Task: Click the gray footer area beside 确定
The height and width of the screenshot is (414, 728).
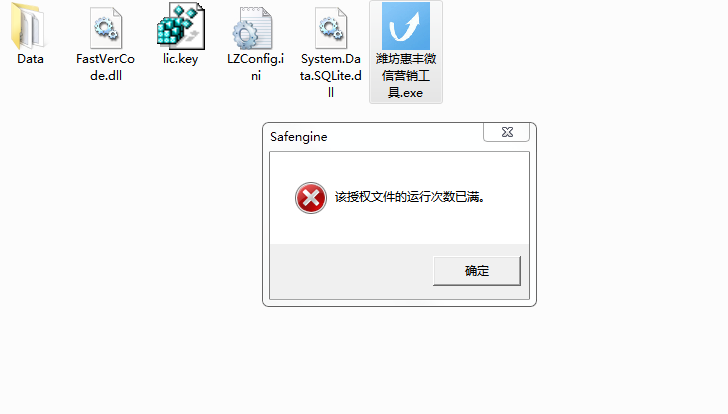Action: pos(351,271)
